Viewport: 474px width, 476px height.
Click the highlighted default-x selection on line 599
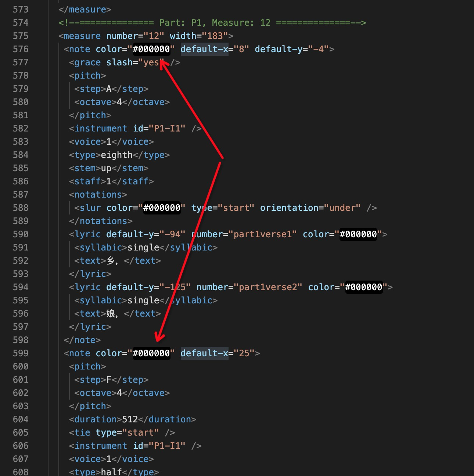click(204, 353)
